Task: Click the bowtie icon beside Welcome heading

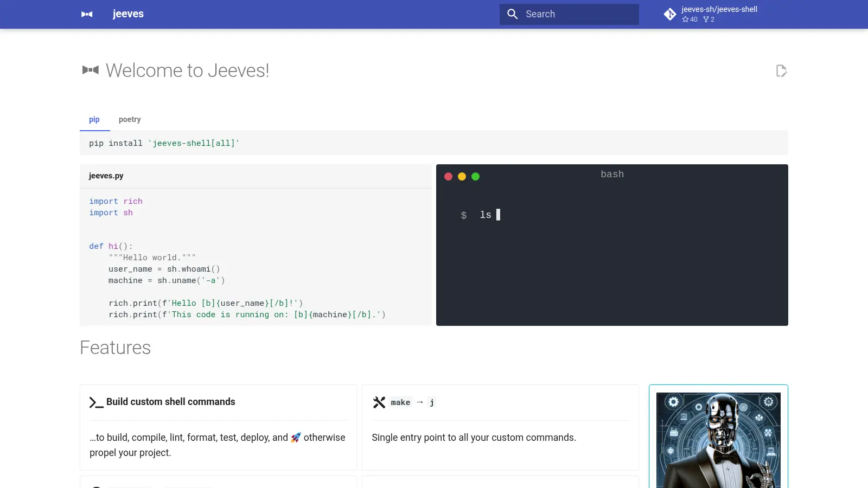Action: [90, 70]
